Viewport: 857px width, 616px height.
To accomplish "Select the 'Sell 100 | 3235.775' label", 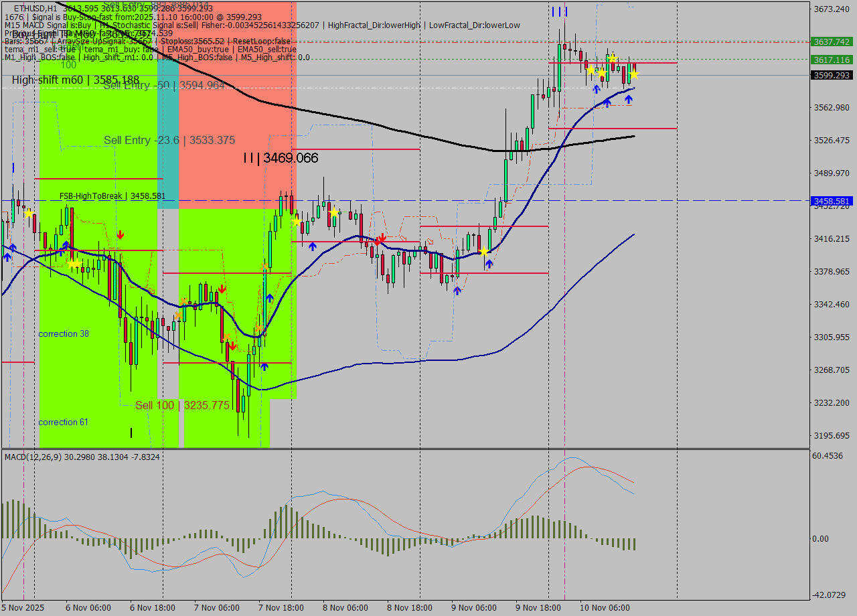I will (182, 405).
